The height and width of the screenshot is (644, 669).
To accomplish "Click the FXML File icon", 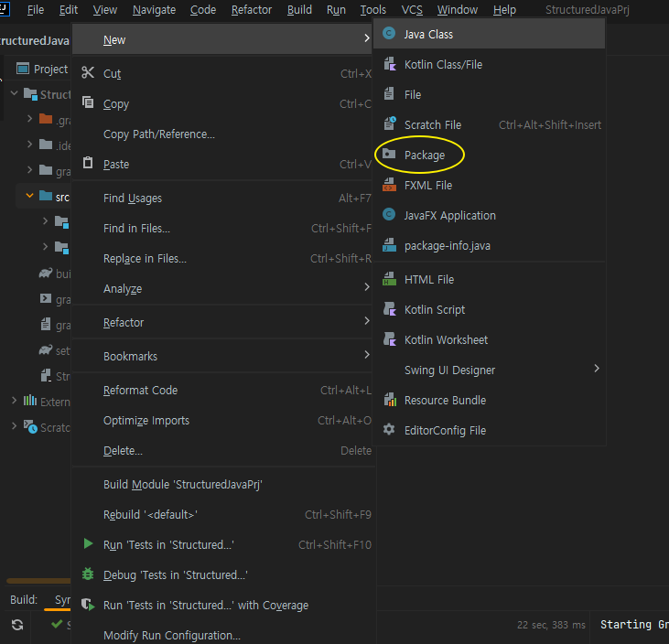I will coord(390,185).
